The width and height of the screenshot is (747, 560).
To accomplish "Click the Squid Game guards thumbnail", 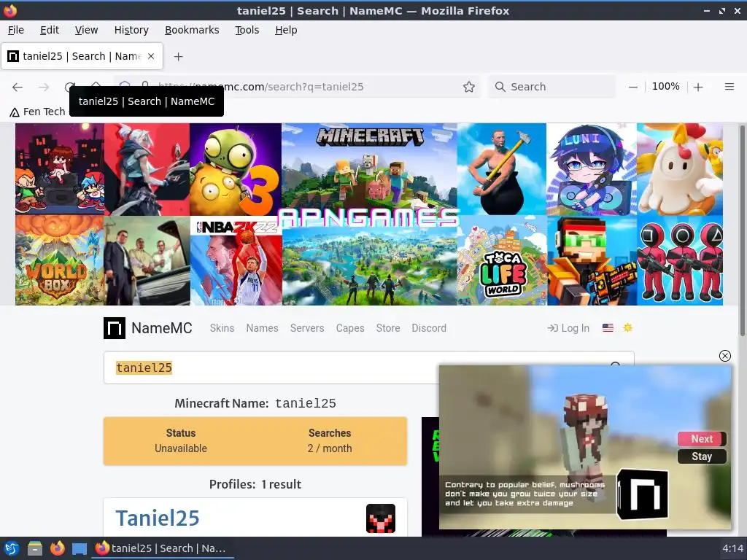I will click(x=680, y=260).
